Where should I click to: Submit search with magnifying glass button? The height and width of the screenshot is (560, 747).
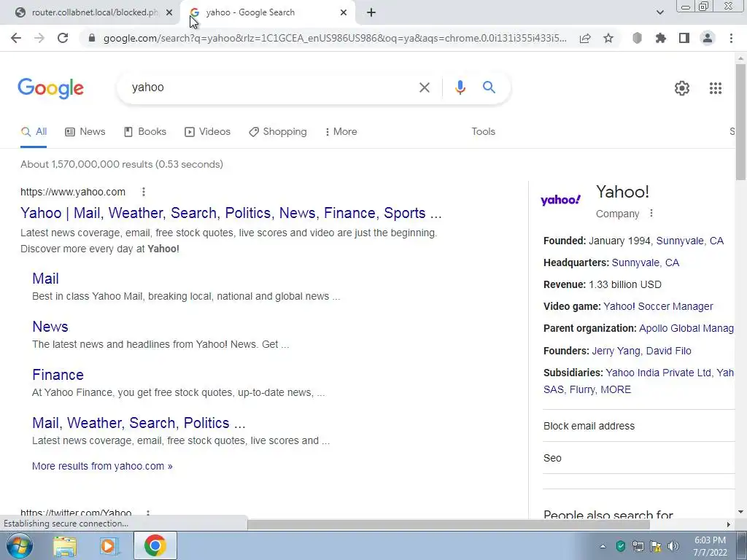pyautogui.click(x=489, y=87)
